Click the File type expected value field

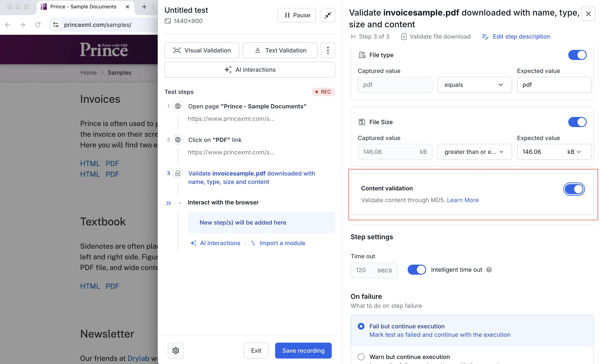pos(554,85)
